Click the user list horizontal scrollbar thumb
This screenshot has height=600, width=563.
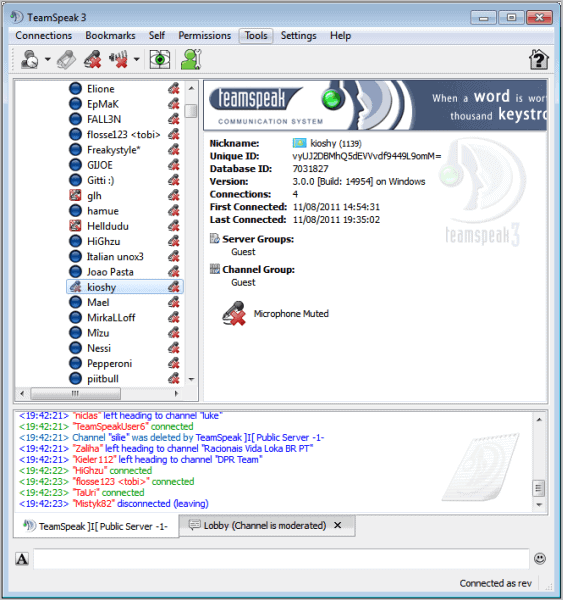[x=75, y=393]
